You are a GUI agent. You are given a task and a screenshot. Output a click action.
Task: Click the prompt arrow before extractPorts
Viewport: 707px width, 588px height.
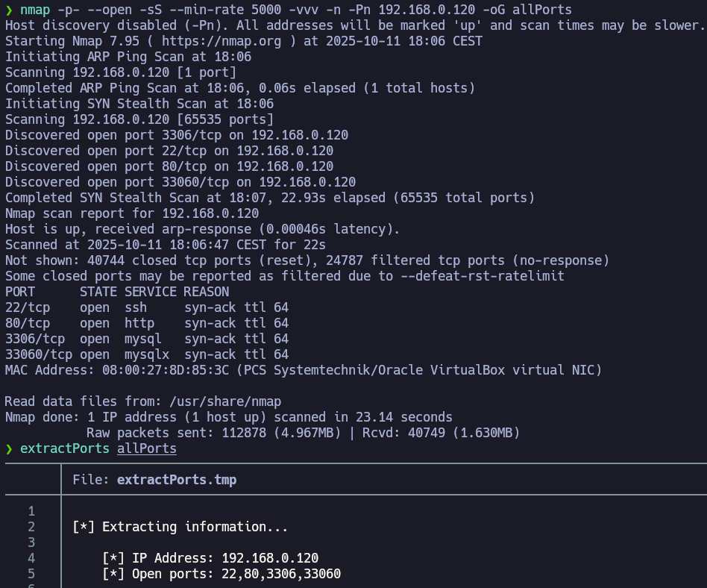point(9,448)
